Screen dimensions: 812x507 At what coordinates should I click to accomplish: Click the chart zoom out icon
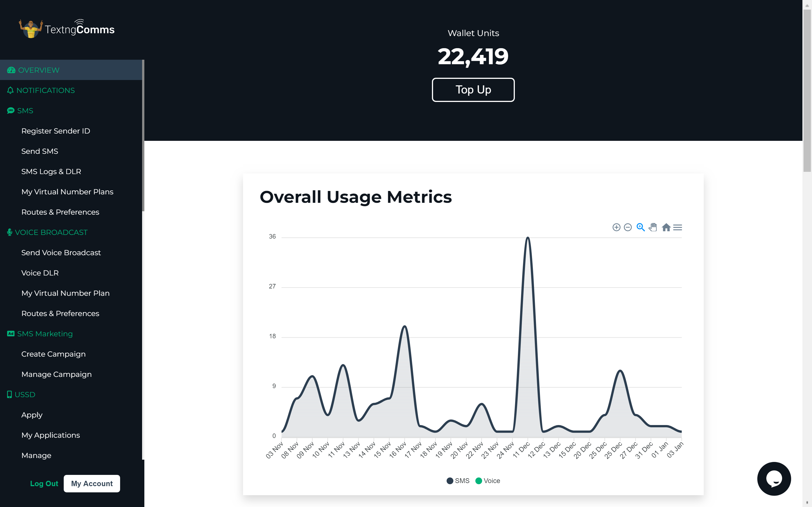tap(627, 227)
